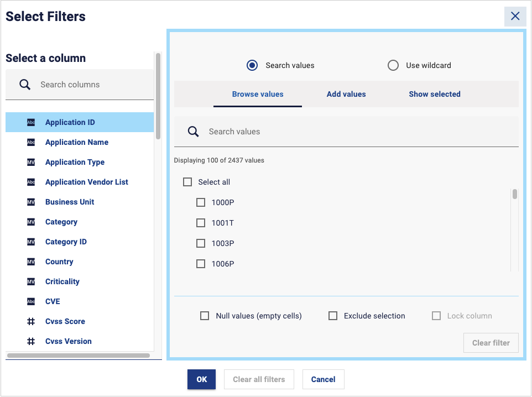This screenshot has width=532, height=397.
Task: Click the number hash icon beside Cvss Version
Action: coord(31,341)
